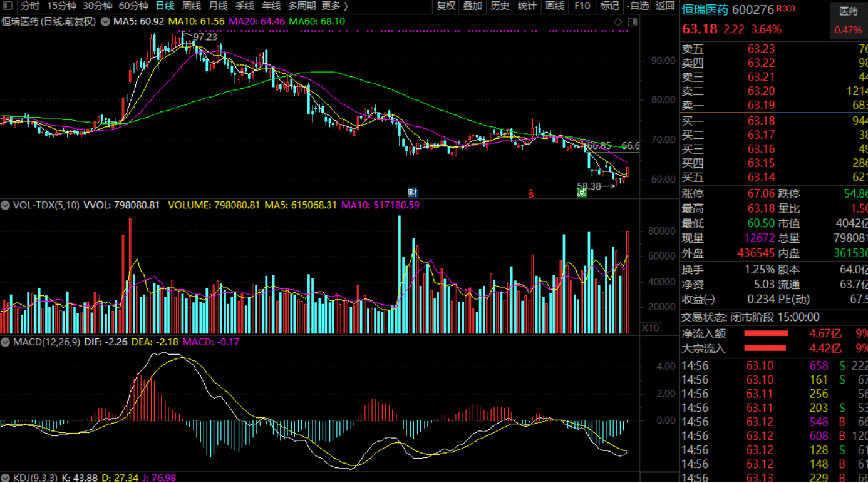868x483 pixels.
Task: Select the 周线 weekly chart tab
Action: tap(191, 6)
